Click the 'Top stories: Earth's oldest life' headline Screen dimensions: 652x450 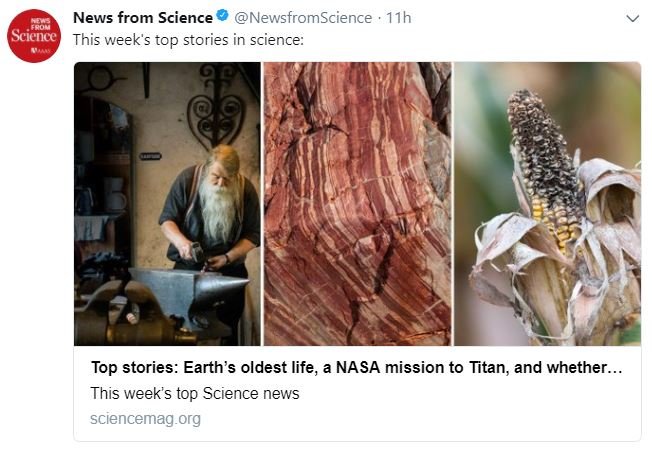[x=356, y=368]
